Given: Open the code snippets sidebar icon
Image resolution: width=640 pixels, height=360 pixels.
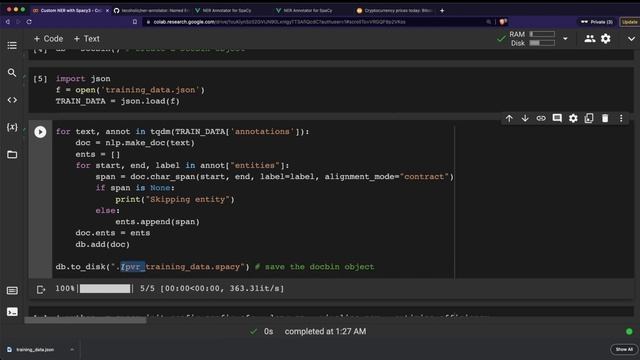Looking at the screenshot, I should pos(12,100).
